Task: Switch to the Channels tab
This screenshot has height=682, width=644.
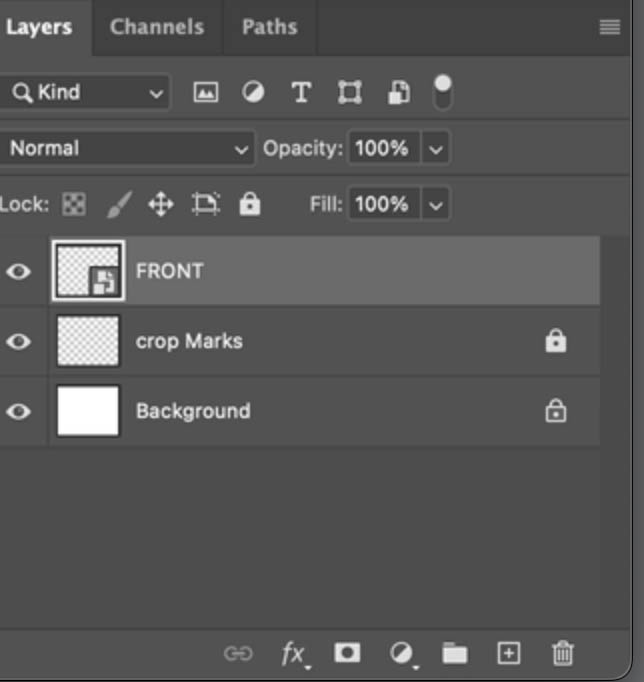Action: [x=156, y=27]
